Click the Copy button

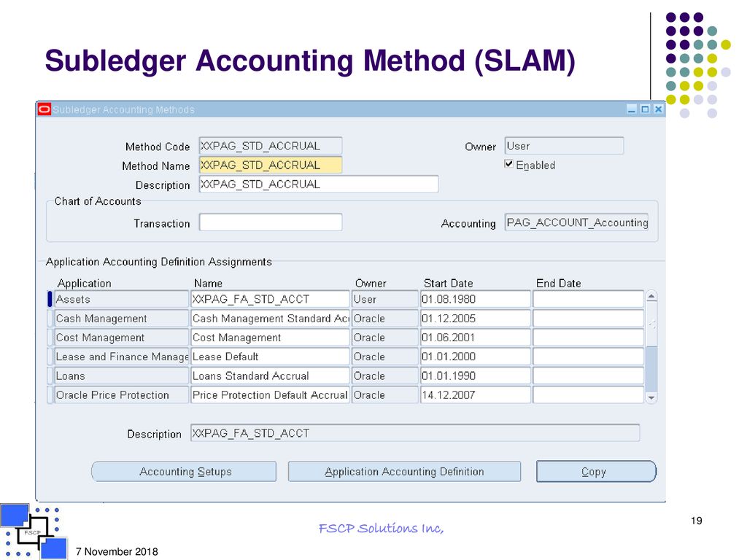[596, 472]
